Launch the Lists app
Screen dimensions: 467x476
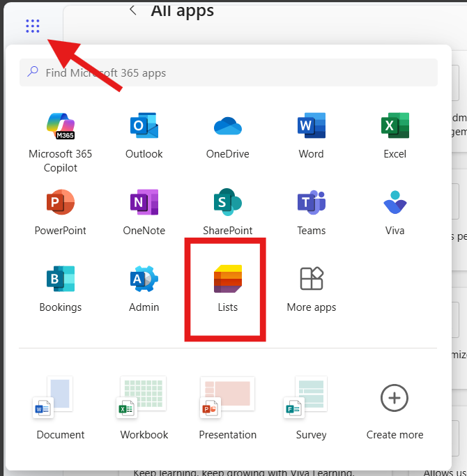pyautogui.click(x=228, y=289)
